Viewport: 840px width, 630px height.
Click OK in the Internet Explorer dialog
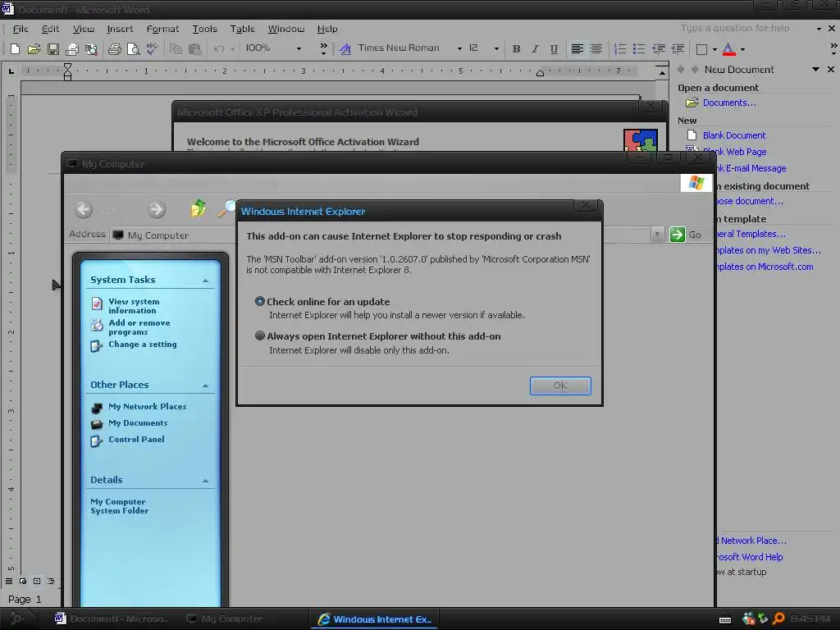tap(560, 386)
